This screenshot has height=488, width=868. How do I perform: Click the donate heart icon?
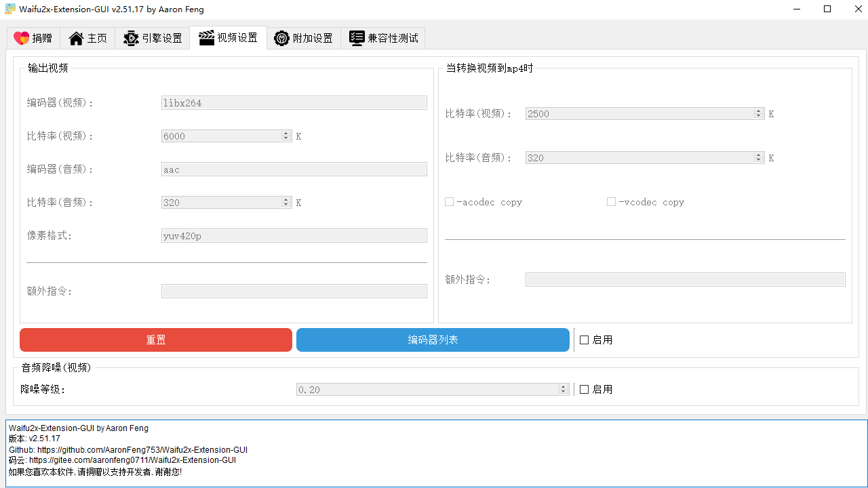click(21, 38)
